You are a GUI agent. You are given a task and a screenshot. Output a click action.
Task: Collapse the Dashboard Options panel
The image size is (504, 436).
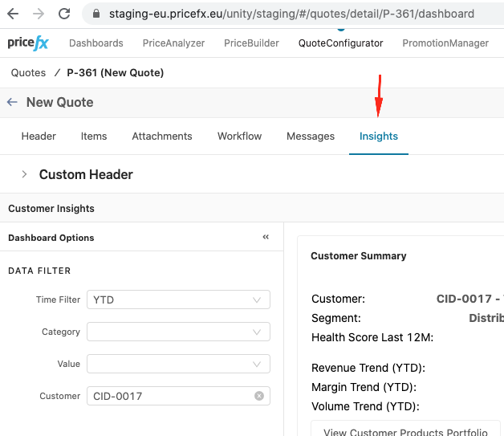[266, 238]
